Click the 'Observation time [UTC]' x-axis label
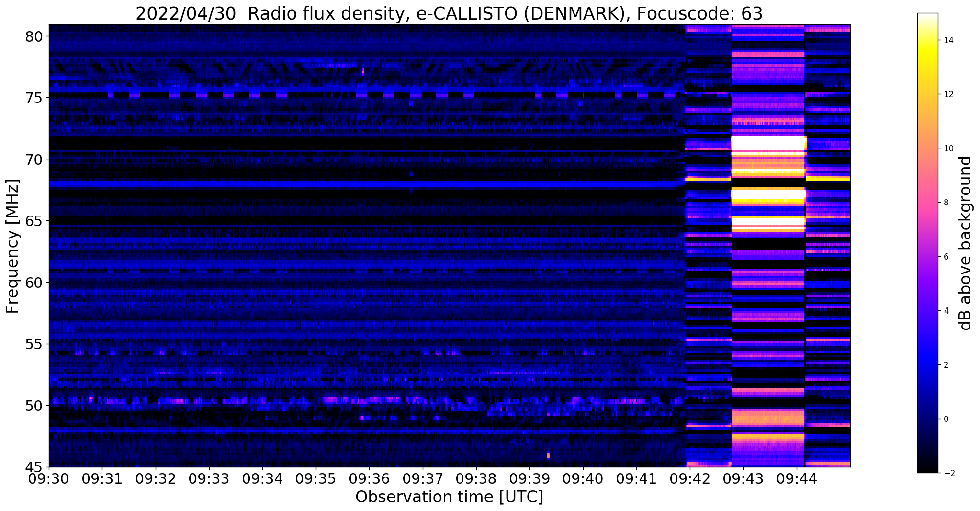980x511 pixels. (449, 497)
